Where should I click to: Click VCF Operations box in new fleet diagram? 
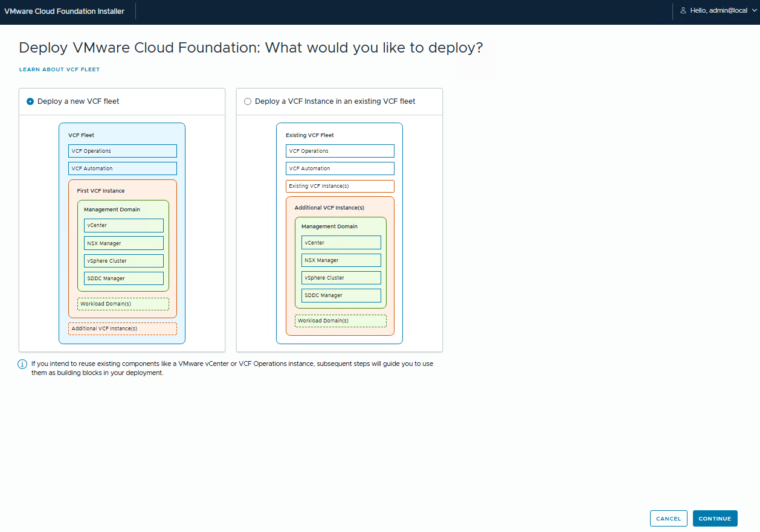pos(123,151)
